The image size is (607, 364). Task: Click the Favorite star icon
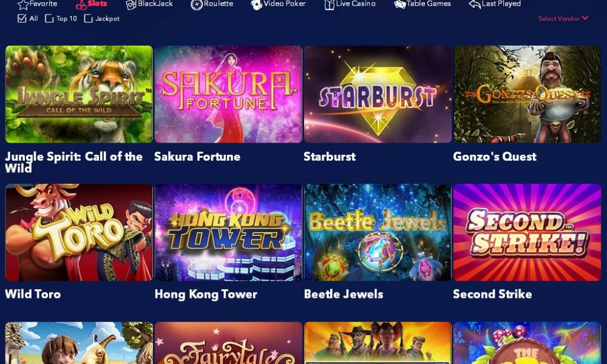click(x=23, y=4)
